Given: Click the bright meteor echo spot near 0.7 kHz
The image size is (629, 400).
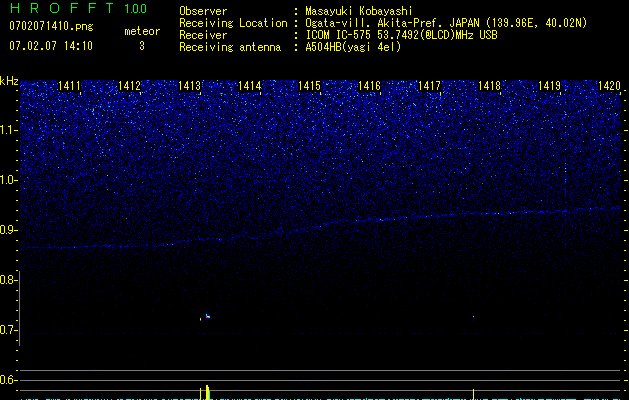Looking at the screenshot, I should click(207, 316).
